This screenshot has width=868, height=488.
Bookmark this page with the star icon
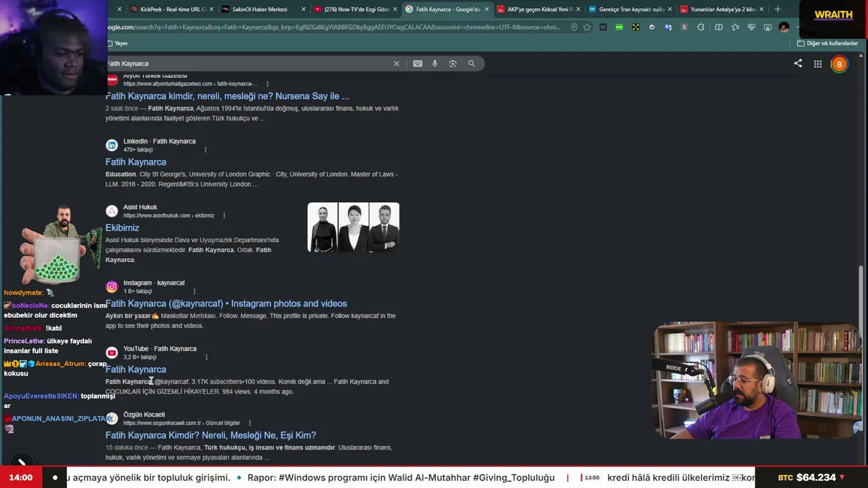point(587,27)
